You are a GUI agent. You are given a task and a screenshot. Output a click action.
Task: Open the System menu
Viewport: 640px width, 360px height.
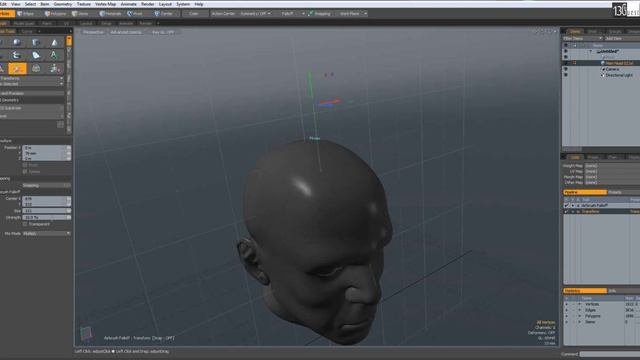[183, 4]
